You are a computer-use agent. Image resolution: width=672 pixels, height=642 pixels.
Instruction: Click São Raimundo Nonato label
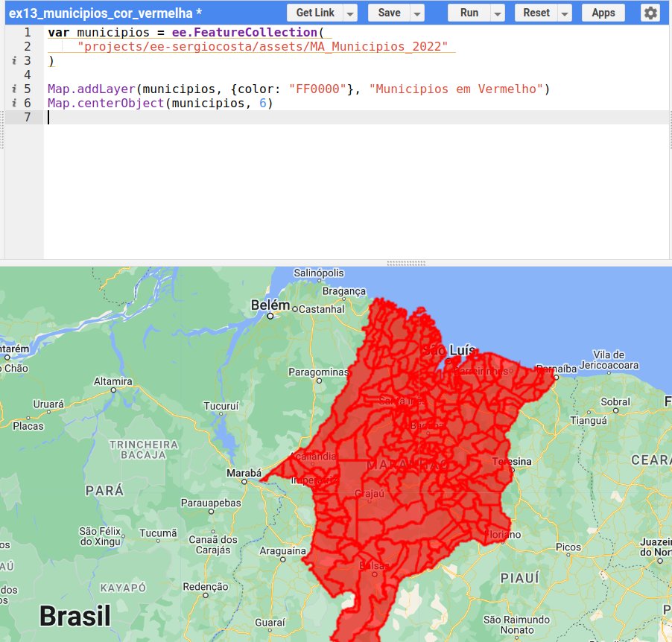pos(516,625)
